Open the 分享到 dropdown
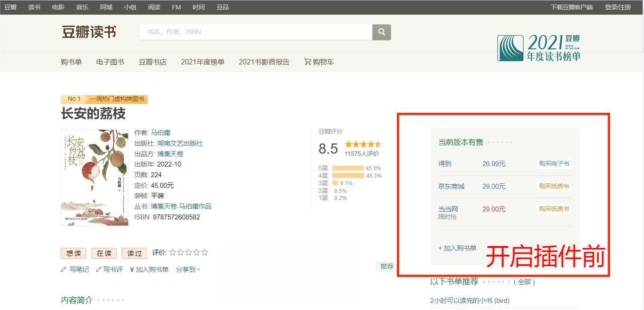 point(188,269)
